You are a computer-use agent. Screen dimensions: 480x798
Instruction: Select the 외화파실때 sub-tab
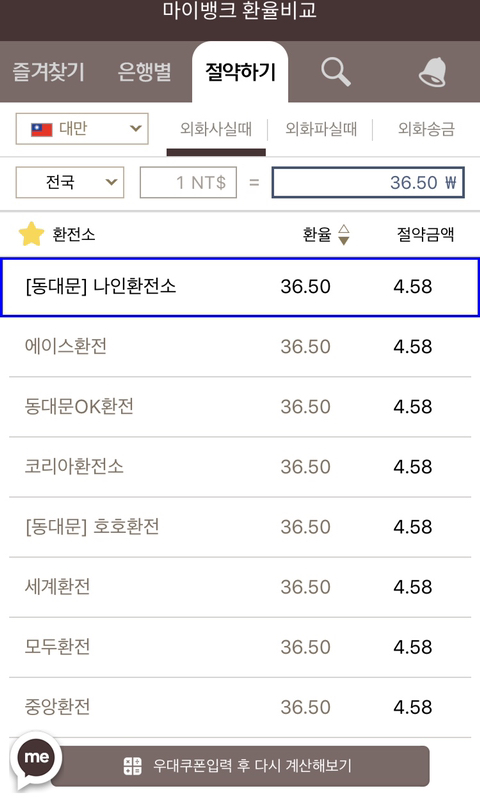click(321, 129)
